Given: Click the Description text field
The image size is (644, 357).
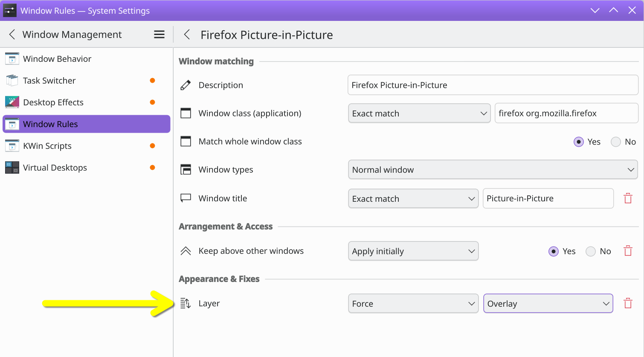Looking at the screenshot, I should 493,85.
